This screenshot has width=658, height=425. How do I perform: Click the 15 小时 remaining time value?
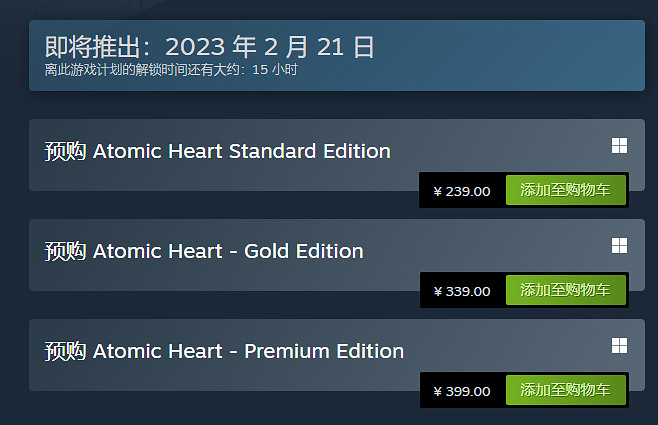tap(275, 70)
